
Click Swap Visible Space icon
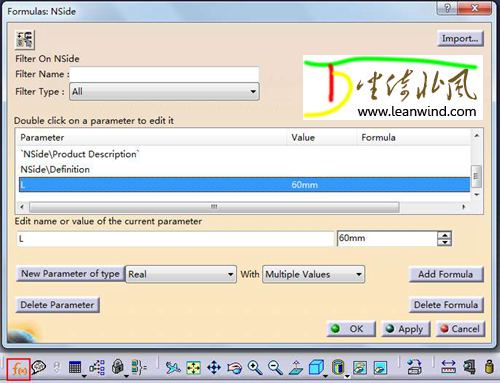click(x=380, y=368)
